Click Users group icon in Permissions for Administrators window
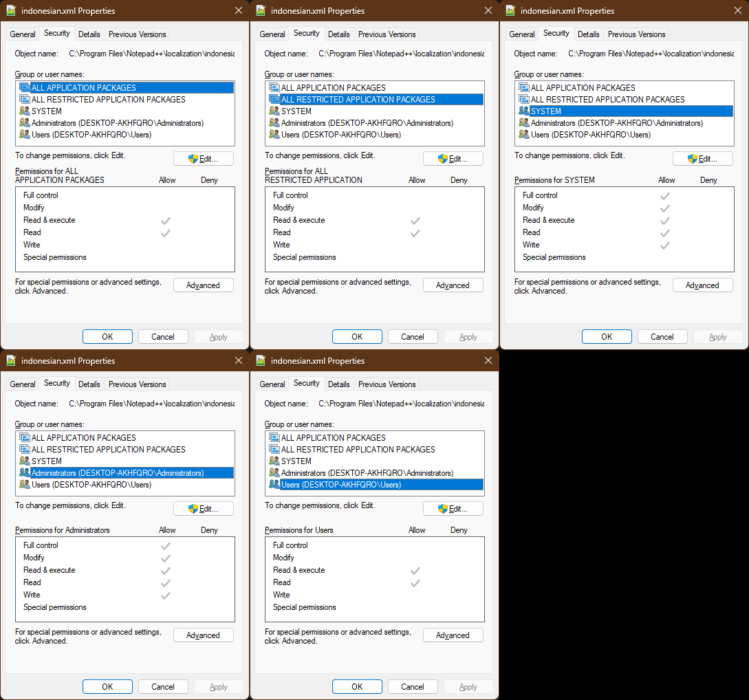 24,484
